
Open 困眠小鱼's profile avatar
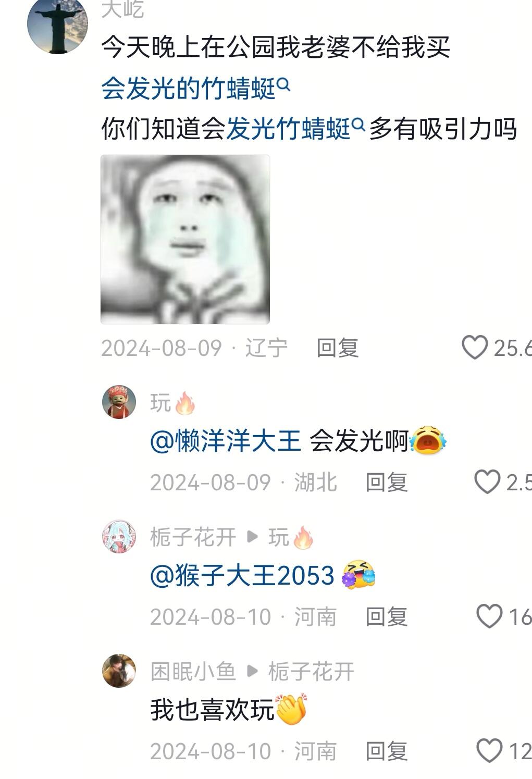pos(119,671)
